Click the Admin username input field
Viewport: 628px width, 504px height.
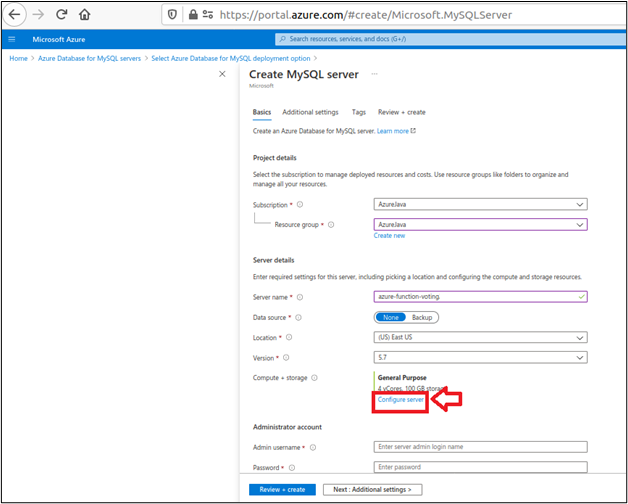pyautogui.click(x=481, y=447)
